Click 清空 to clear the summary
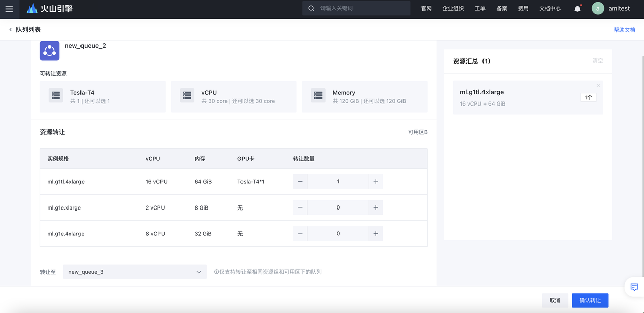Screen dimensions: 644x313 coord(598,61)
